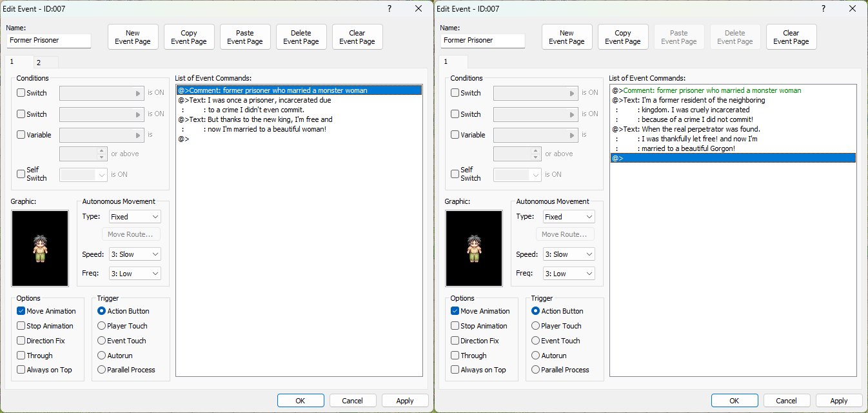The image size is (868, 413).
Task: Open Self Switch dropdown in left window
Action: pos(83,174)
